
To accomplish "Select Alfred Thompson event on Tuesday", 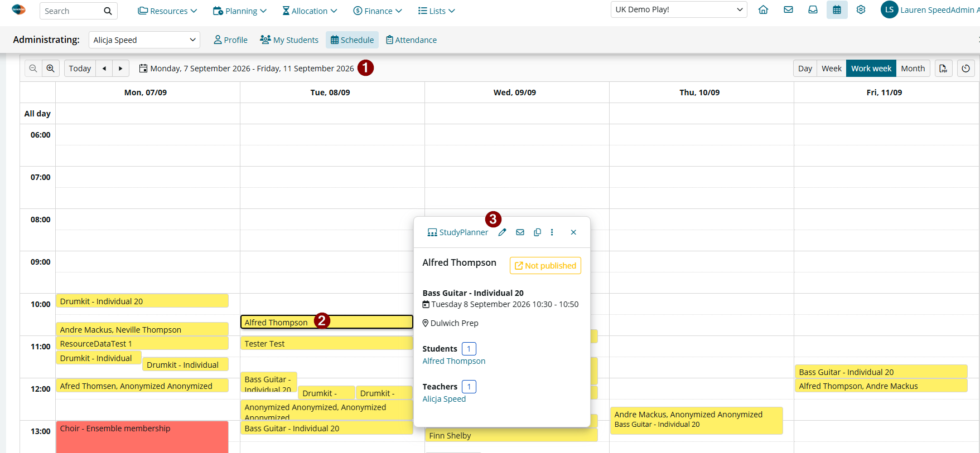I will click(x=326, y=322).
